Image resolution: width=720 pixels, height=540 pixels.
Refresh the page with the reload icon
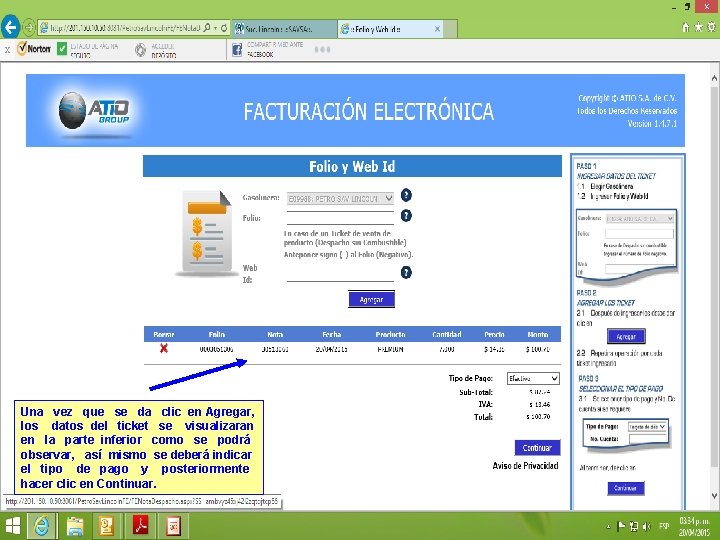pyautogui.click(x=224, y=28)
